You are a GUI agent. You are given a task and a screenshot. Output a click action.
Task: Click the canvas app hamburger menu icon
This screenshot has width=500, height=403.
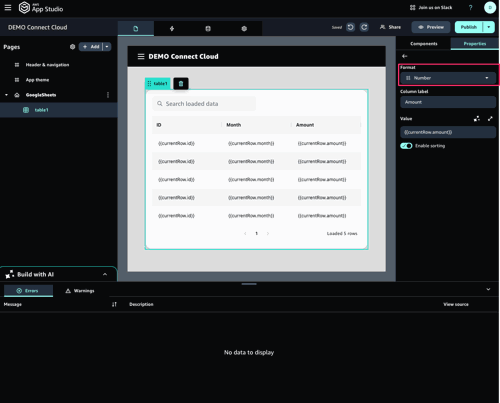click(141, 57)
